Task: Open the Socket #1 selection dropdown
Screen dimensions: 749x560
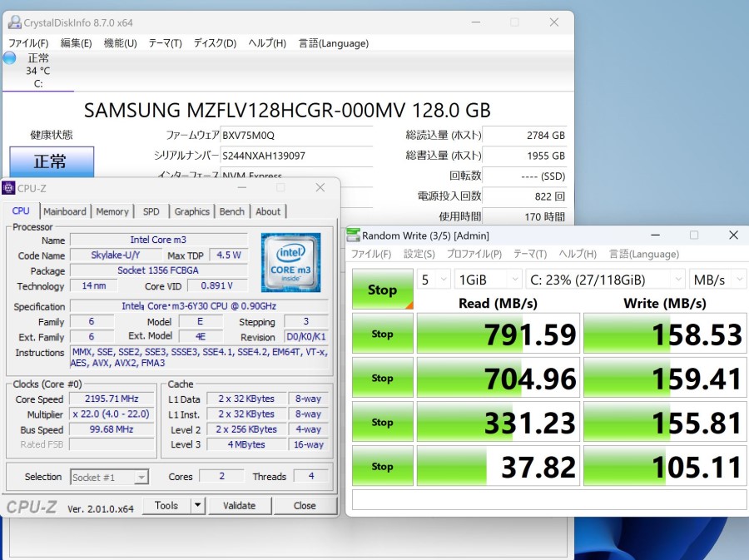Action: [109, 477]
